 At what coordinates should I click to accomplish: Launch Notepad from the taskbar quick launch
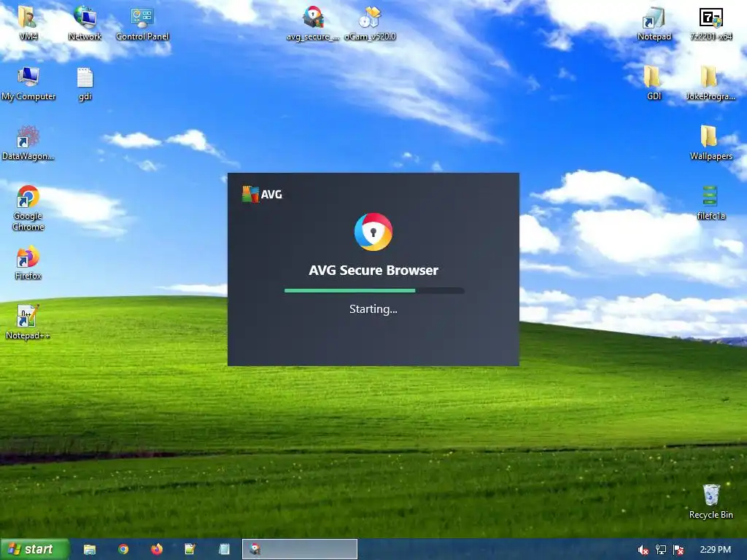click(224, 549)
